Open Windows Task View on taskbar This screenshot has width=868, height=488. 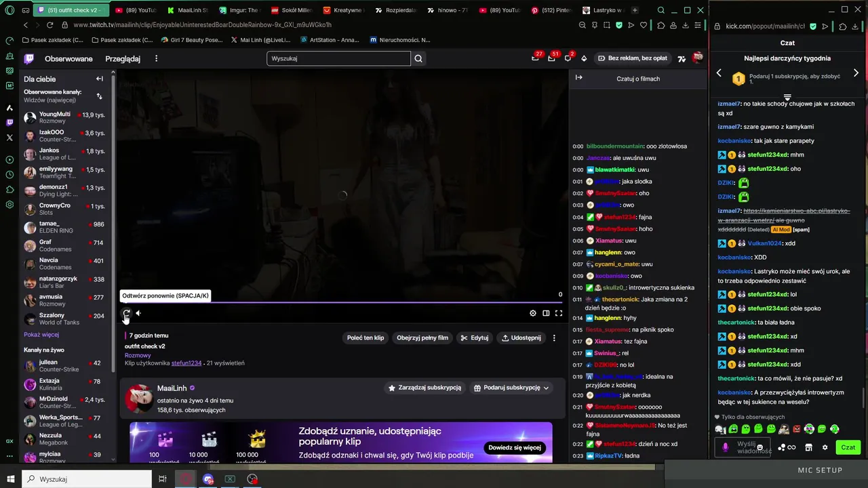[x=163, y=479]
